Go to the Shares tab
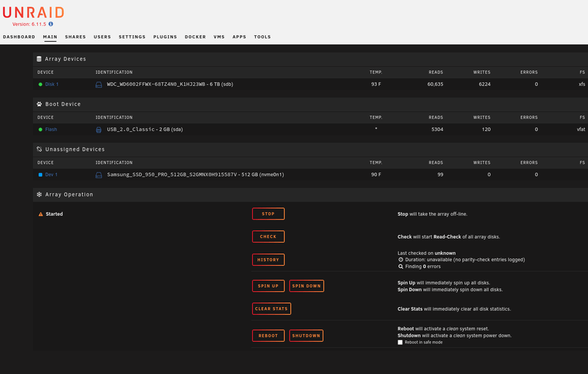Viewport: 588px width, 374px height. tap(76, 36)
